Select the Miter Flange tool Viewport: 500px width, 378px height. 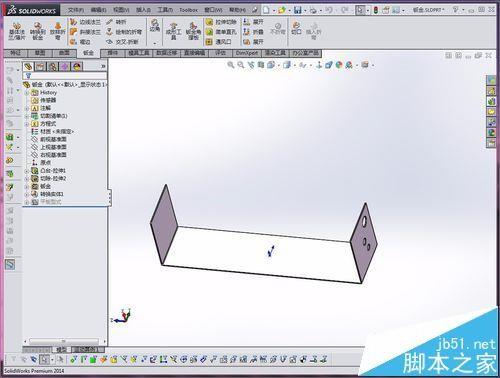85,32
